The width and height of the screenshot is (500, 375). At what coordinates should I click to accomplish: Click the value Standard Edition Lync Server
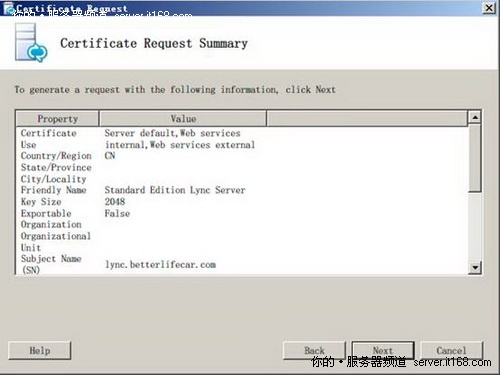coord(175,190)
